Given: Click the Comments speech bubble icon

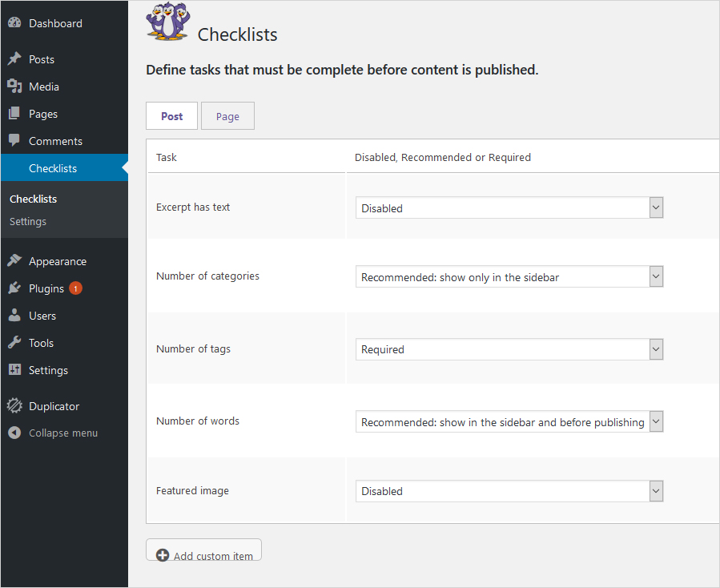Looking at the screenshot, I should coord(14,141).
